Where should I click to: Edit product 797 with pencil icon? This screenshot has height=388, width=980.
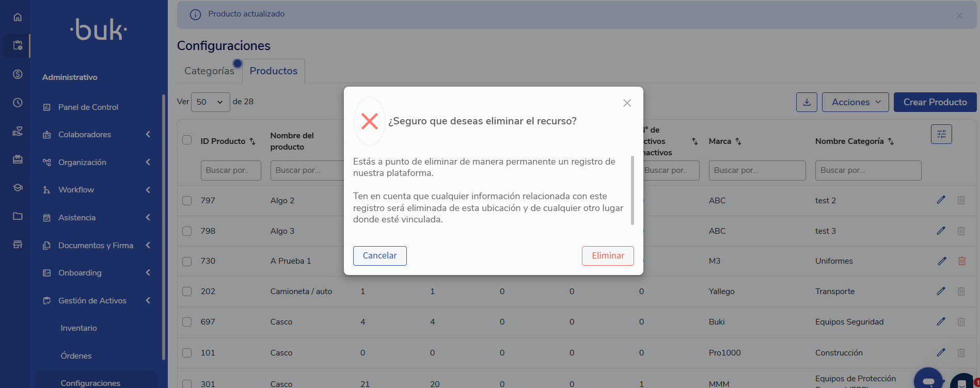click(x=941, y=200)
